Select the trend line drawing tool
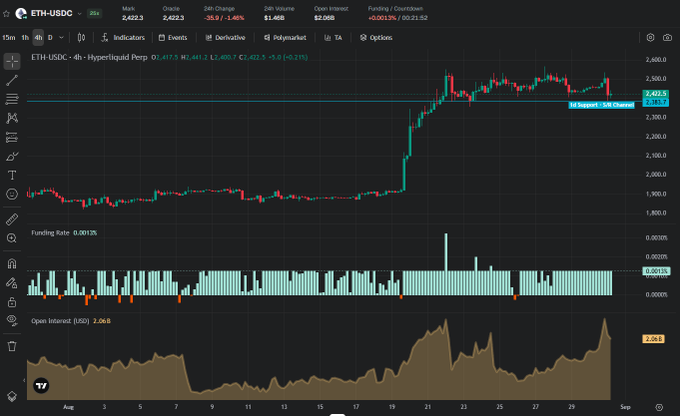Screen dimensions: 680x416 tap(12, 80)
